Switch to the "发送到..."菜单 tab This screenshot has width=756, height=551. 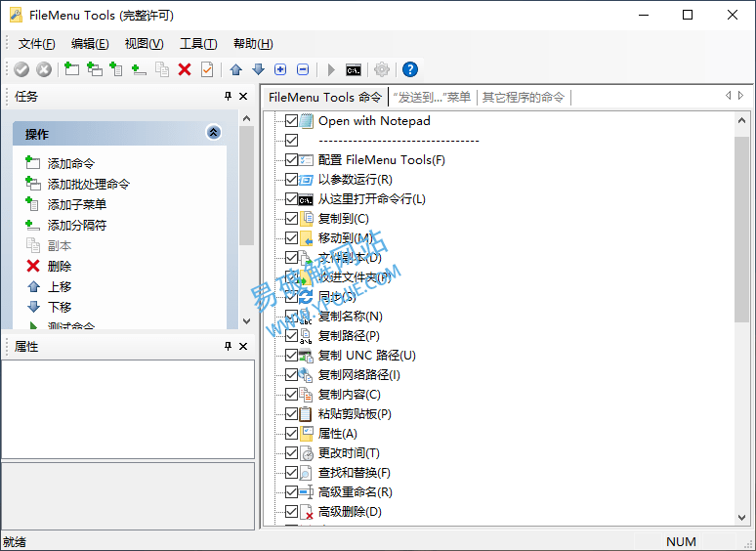tap(432, 98)
